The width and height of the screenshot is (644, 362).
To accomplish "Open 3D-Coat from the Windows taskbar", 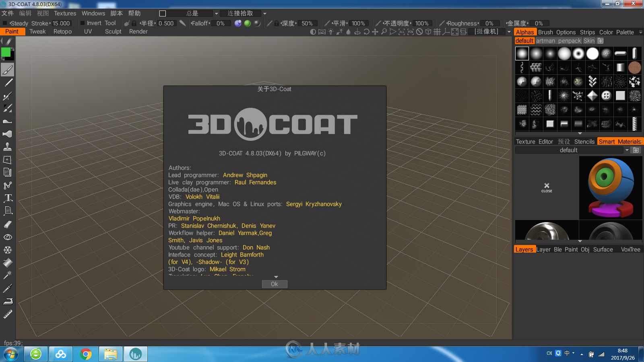I will [135, 354].
